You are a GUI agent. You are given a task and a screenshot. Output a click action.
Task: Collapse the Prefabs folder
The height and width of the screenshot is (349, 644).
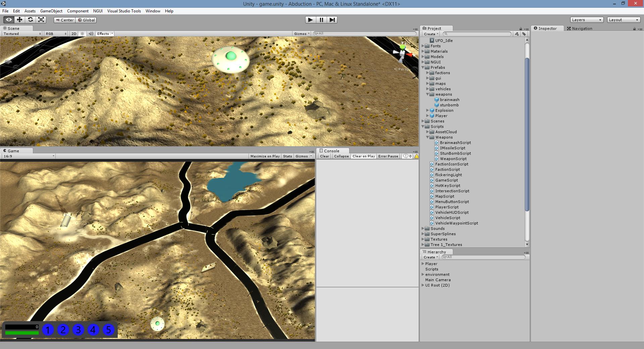click(423, 67)
